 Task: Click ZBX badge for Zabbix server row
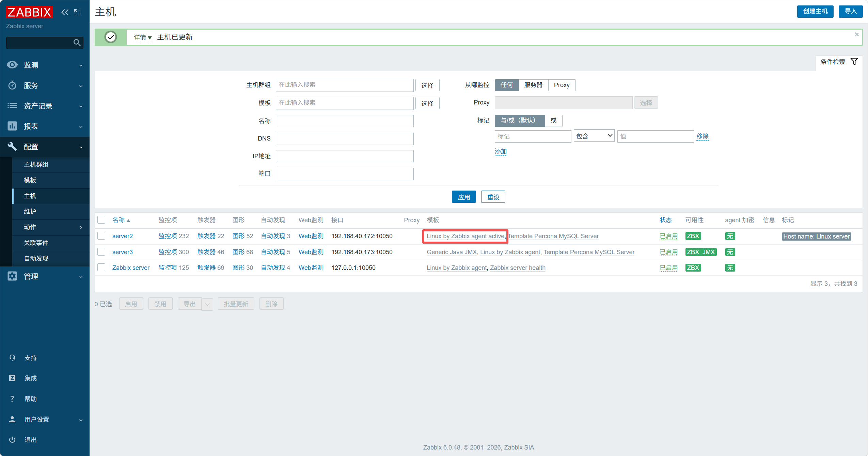pyautogui.click(x=693, y=268)
